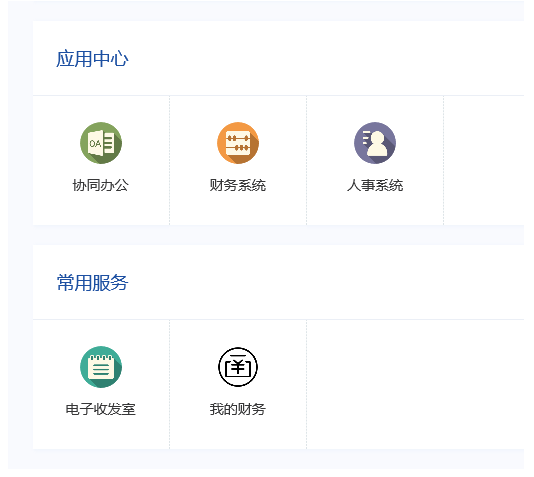Click the 常用服务 section heading
Screen dimensions: 534x477
click(92, 283)
